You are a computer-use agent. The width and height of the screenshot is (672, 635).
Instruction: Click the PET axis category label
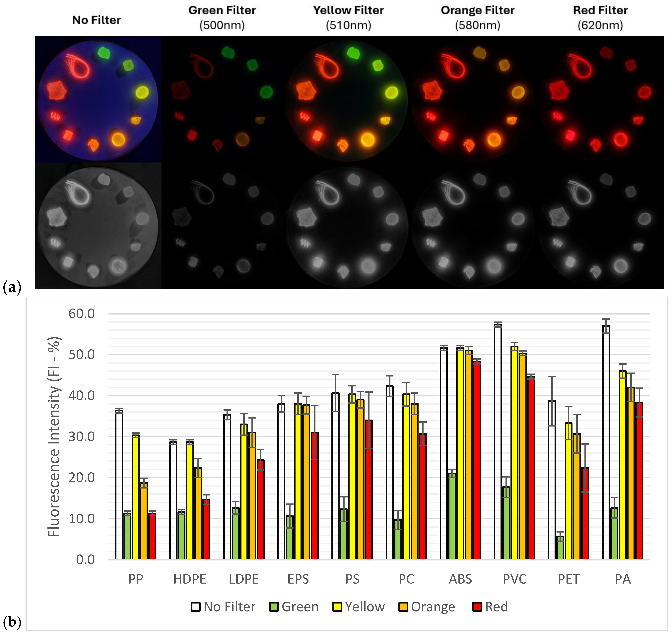[x=568, y=579]
